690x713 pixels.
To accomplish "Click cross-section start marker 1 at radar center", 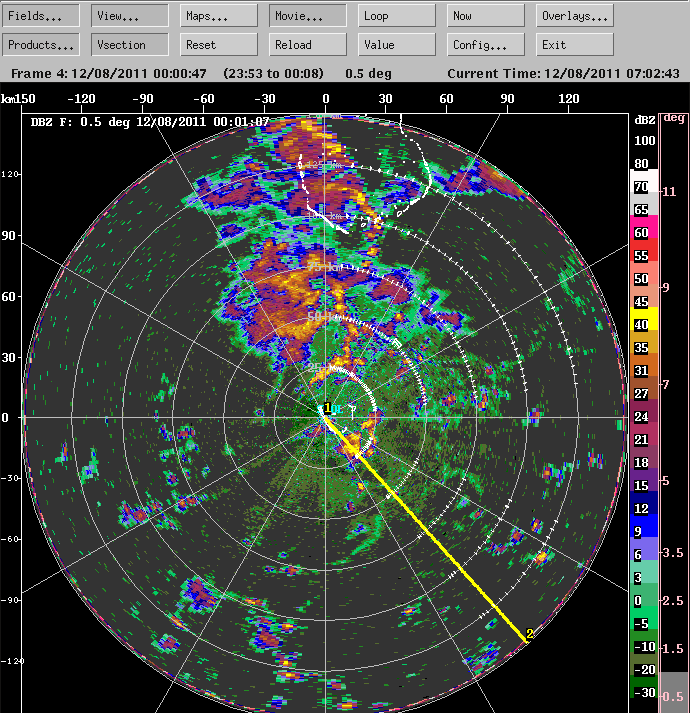I will [x=326, y=408].
